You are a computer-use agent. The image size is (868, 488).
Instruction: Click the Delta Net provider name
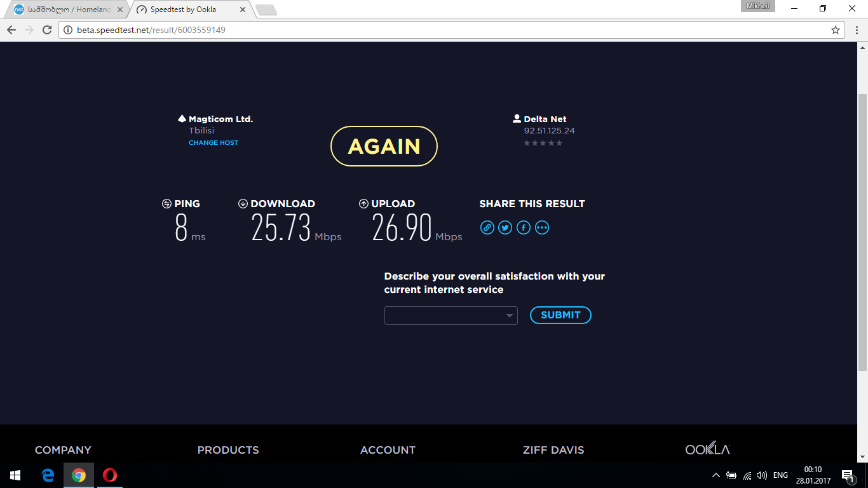[545, 119]
